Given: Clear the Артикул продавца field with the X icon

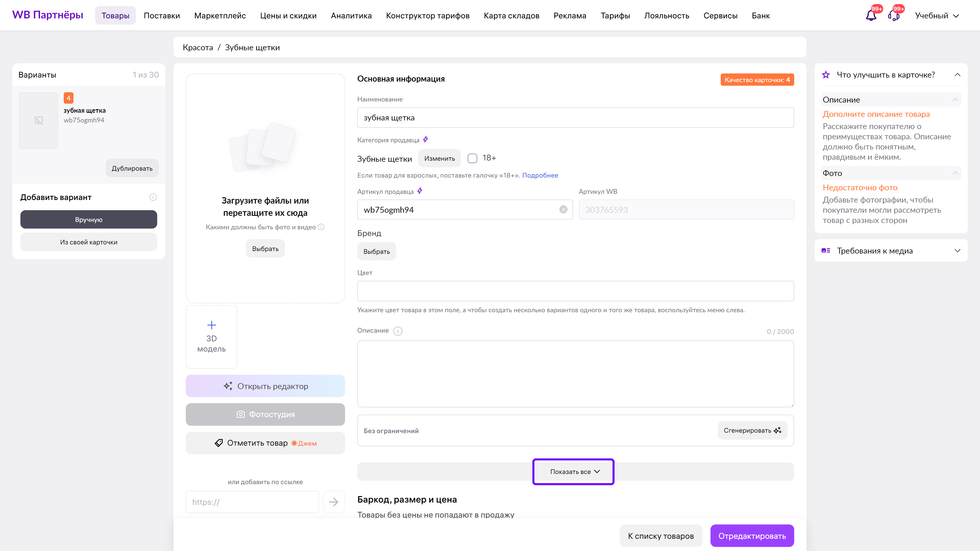Looking at the screenshot, I should click(563, 209).
